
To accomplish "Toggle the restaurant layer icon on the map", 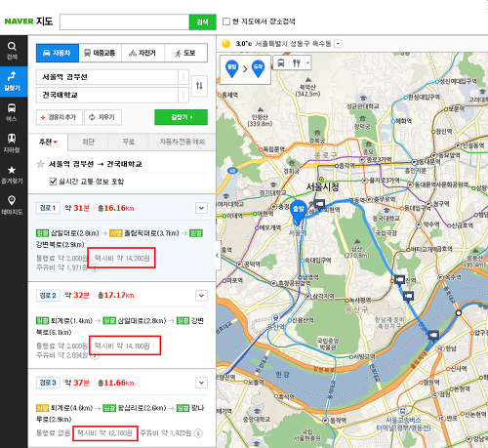I will [x=297, y=62].
